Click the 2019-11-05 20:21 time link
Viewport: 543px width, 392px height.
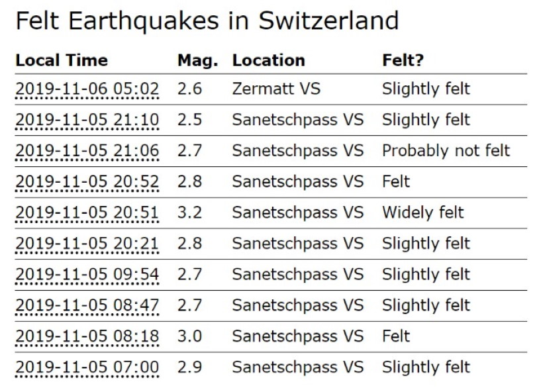(87, 244)
